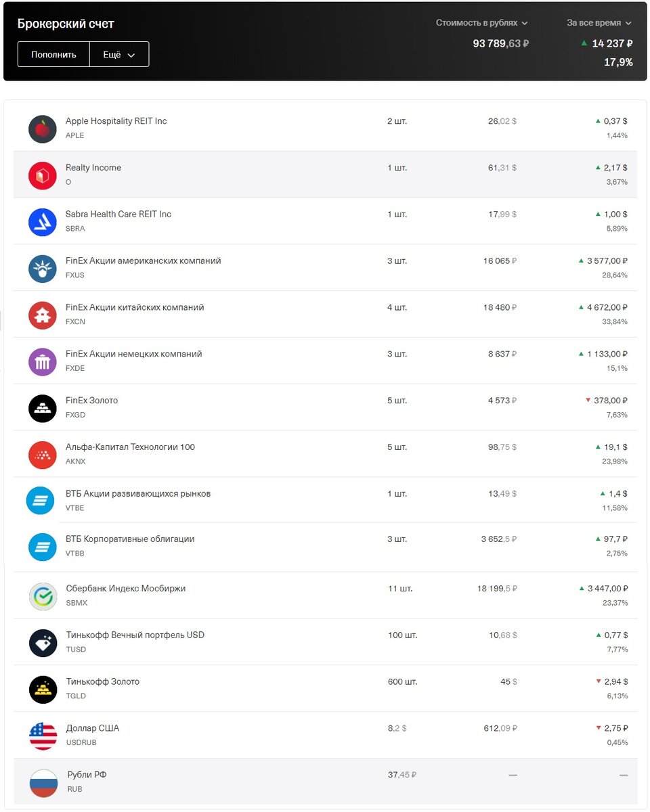Open the Ещё dropdown menu
Screen dimensions: 650x812
point(118,54)
